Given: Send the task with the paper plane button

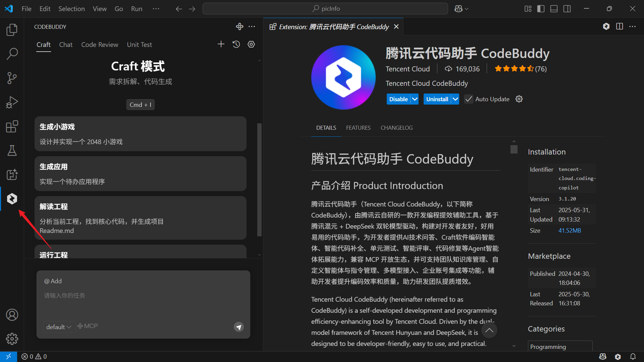Looking at the screenshot, I should click(239, 327).
